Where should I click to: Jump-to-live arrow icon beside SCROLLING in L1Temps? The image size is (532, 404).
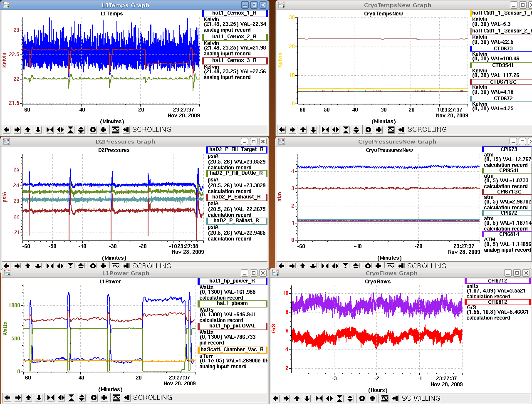click(x=126, y=130)
